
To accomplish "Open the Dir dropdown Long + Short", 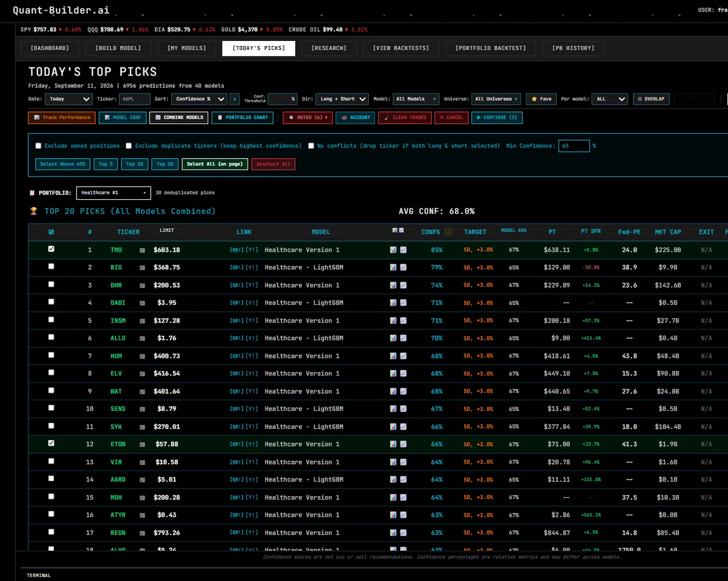I will click(x=342, y=99).
